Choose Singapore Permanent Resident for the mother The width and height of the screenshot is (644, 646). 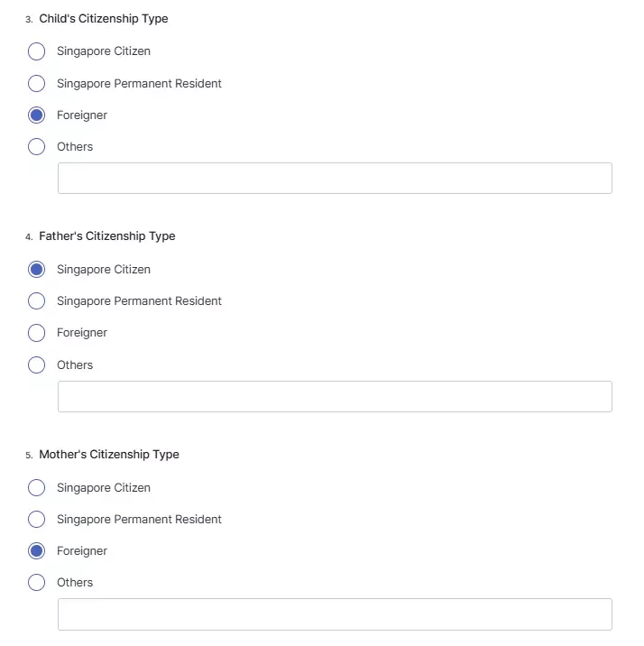pos(36,519)
